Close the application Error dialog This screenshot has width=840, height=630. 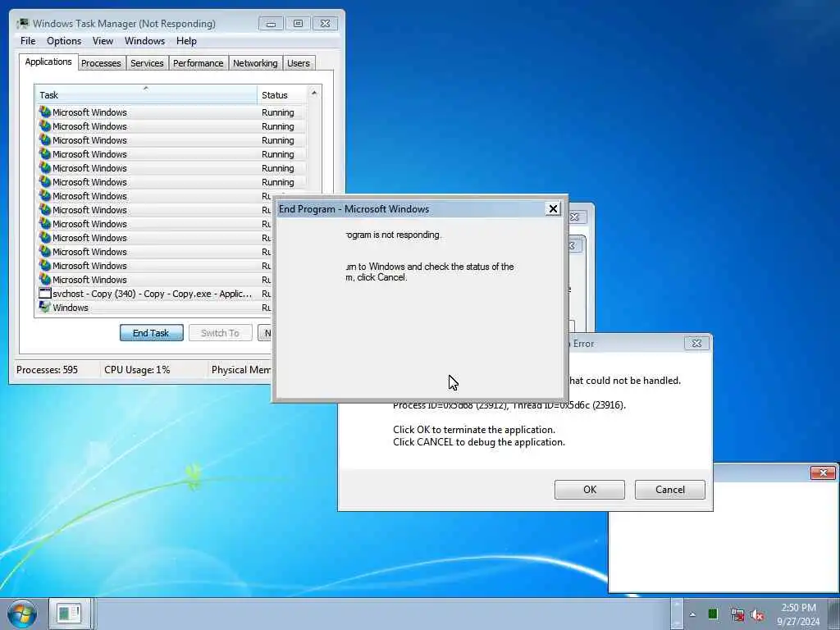click(x=697, y=344)
